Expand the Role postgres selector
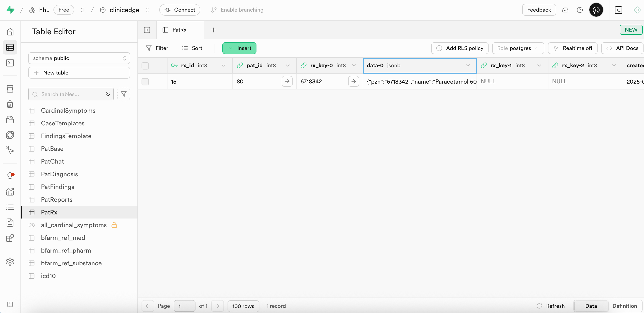This screenshot has width=644, height=313. [x=518, y=48]
